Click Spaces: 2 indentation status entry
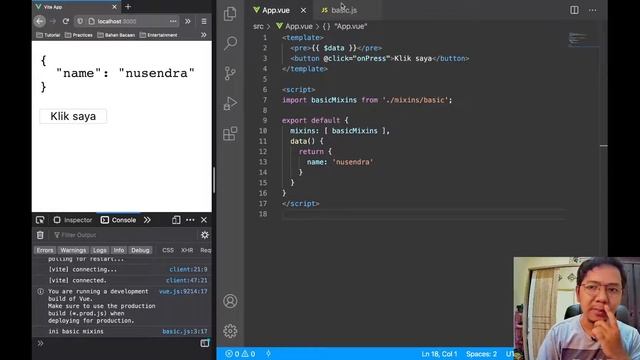640x360 pixels. tap(481, 354)
